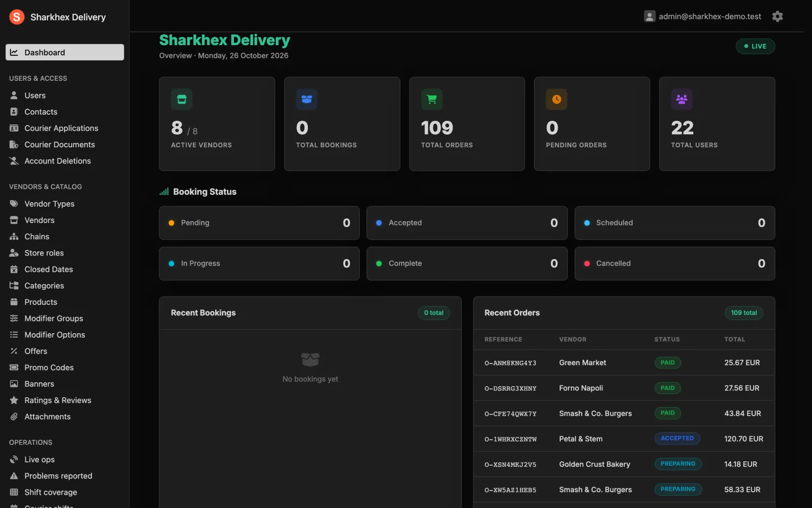
Task: Navigate to Promo Codes
Action: (49, 367)
